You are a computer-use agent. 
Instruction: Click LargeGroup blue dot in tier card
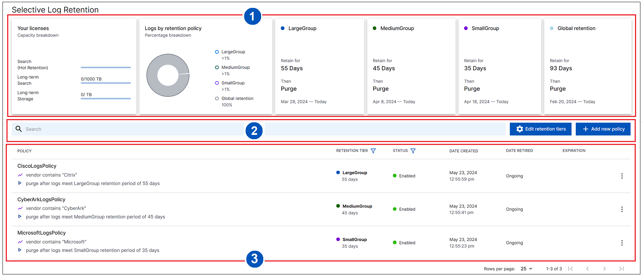(283, 28)
